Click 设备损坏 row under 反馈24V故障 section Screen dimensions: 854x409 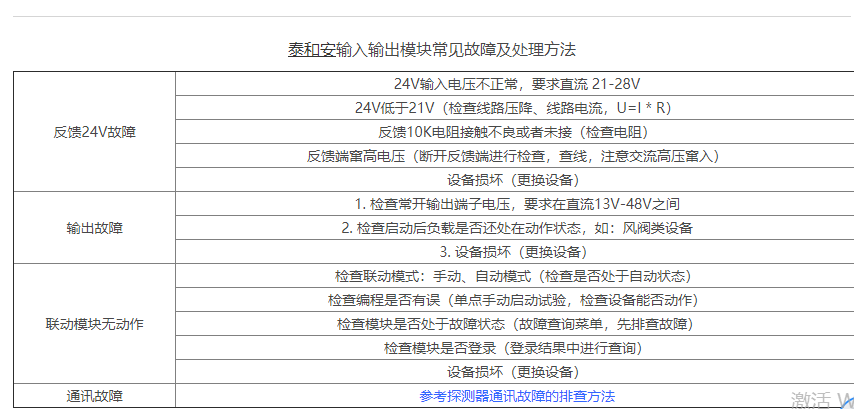pyautogui.click(x=512, y=179)
